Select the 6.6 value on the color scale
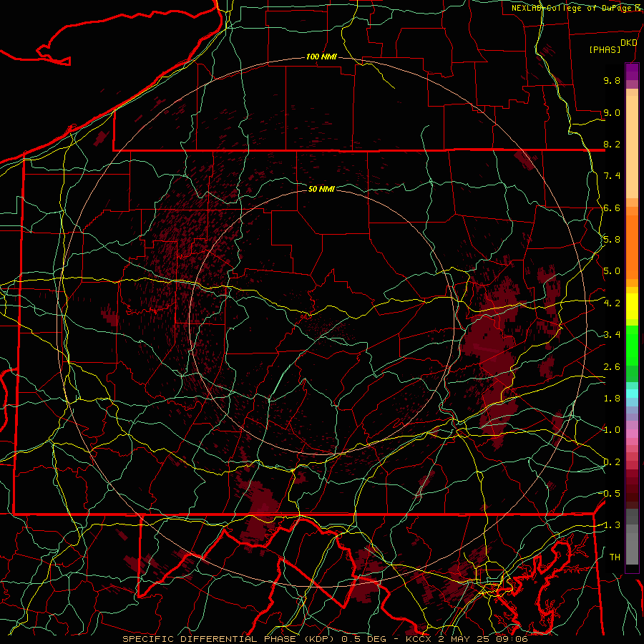Viewport: 644px width, 644px height. 612,208
